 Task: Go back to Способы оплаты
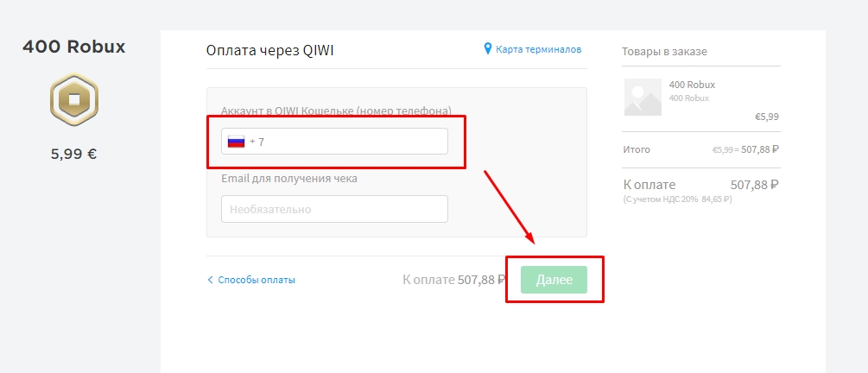pyautogui.click(x=256, y=280)
